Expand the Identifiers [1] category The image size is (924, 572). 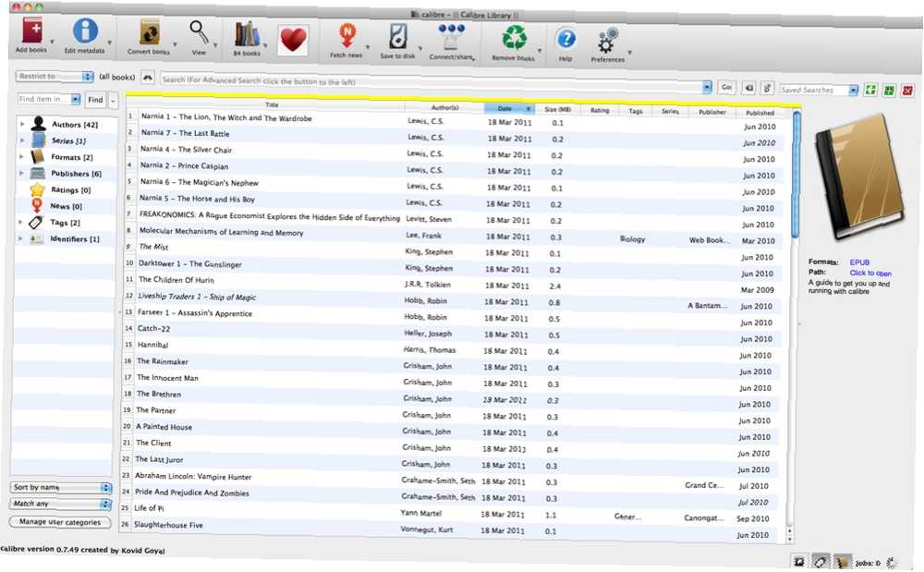(x=20, y=238)
